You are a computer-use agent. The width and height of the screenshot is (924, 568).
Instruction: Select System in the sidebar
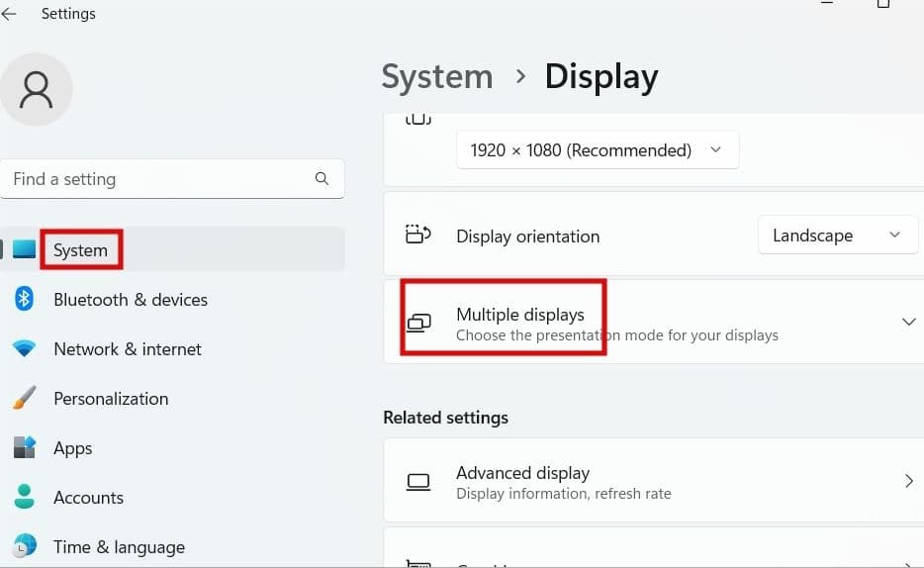pos(173,249)
